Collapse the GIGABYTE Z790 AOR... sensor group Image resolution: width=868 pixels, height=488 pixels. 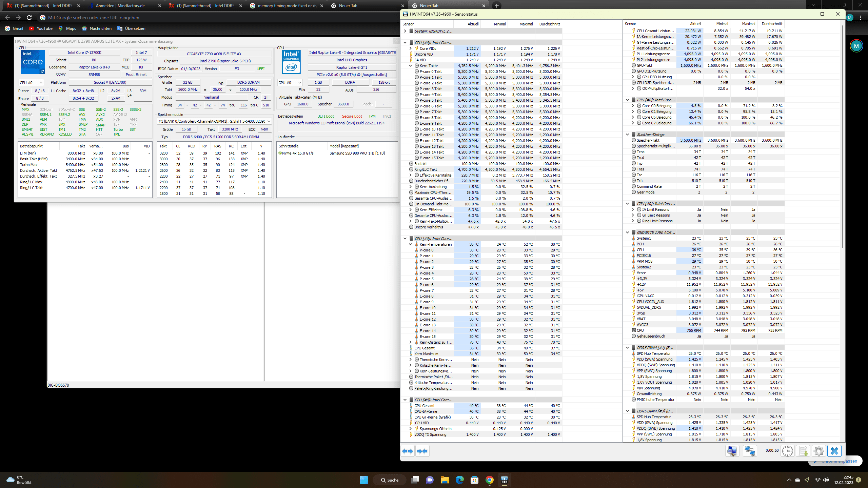[x=627, y=232]
